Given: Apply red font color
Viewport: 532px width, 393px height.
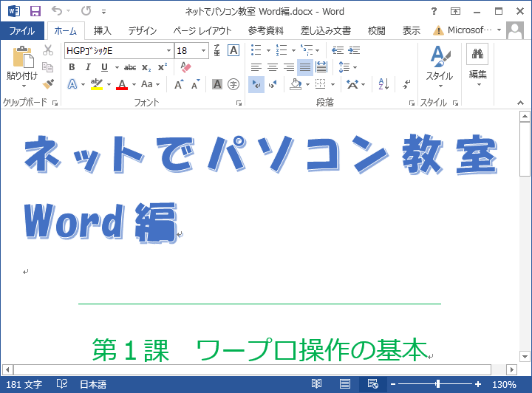Looking at the screenshot, I should [x=122, y=84].
